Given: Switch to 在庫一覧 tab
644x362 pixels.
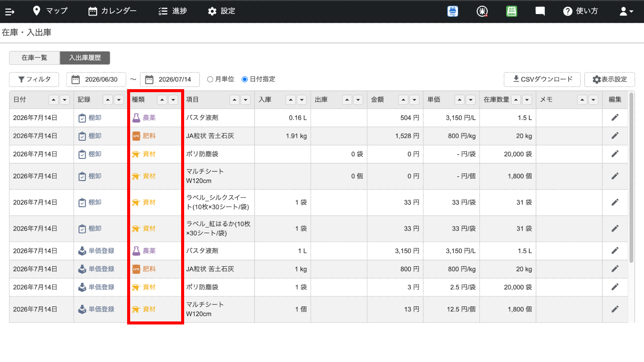Looking at the screenshot, I should pos(35,58).
